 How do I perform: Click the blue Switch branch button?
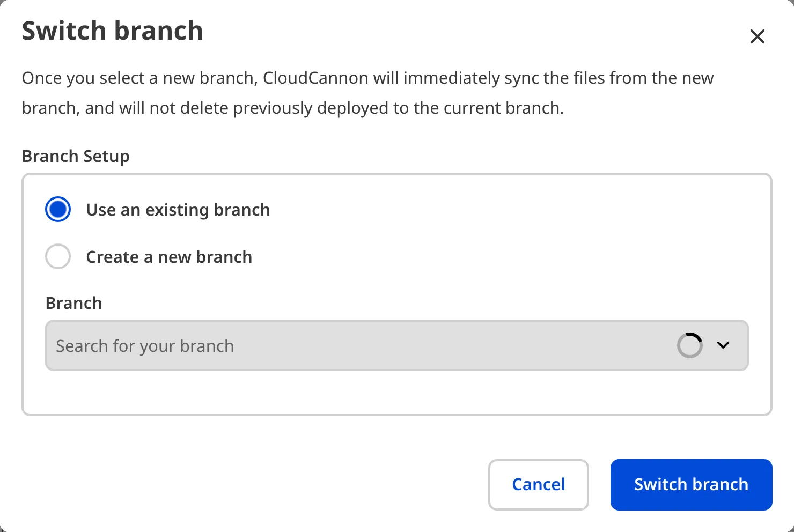(690, 484)
